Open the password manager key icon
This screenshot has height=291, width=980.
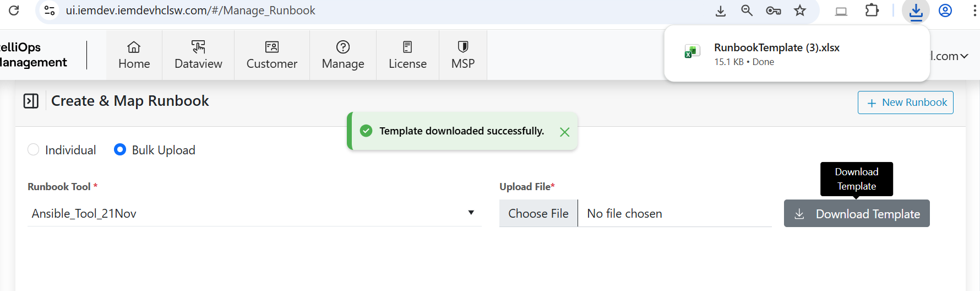pos(773,10)
